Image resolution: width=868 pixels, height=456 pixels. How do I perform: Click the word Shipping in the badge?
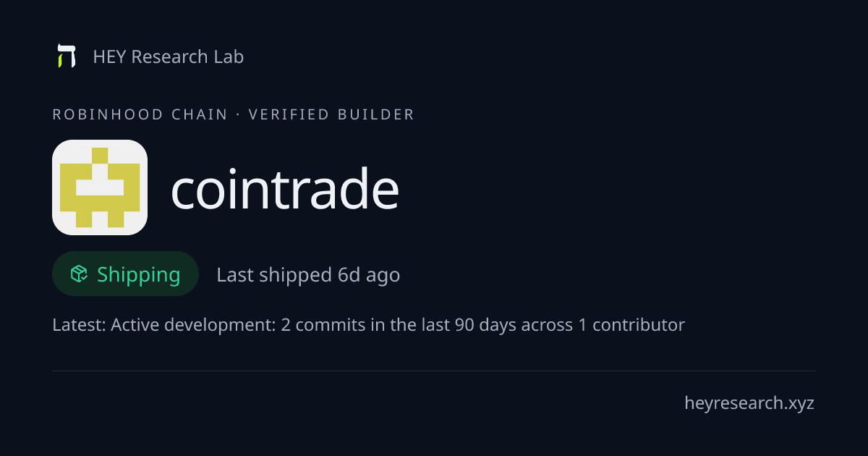pyautogui.click(x=138, y=275)
